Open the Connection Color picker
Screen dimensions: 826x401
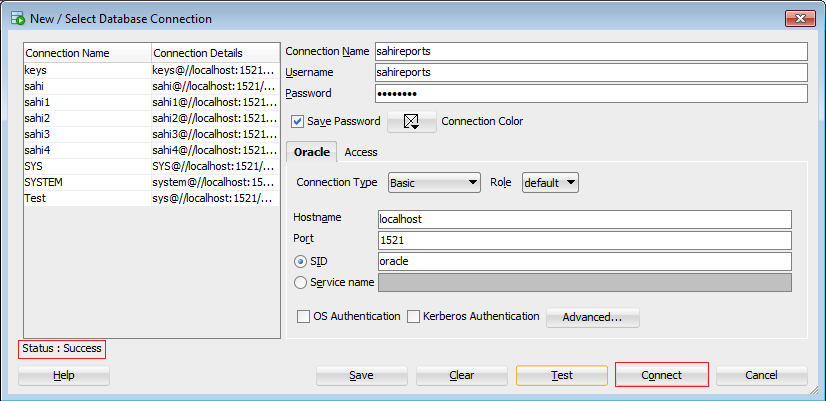411,122
